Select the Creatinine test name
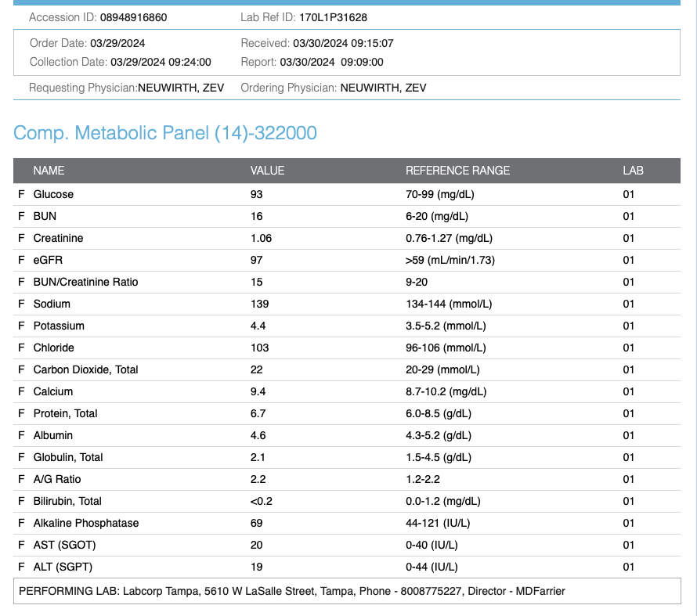The width and height of the screenshot is (697, 616). tap(58, 238)
